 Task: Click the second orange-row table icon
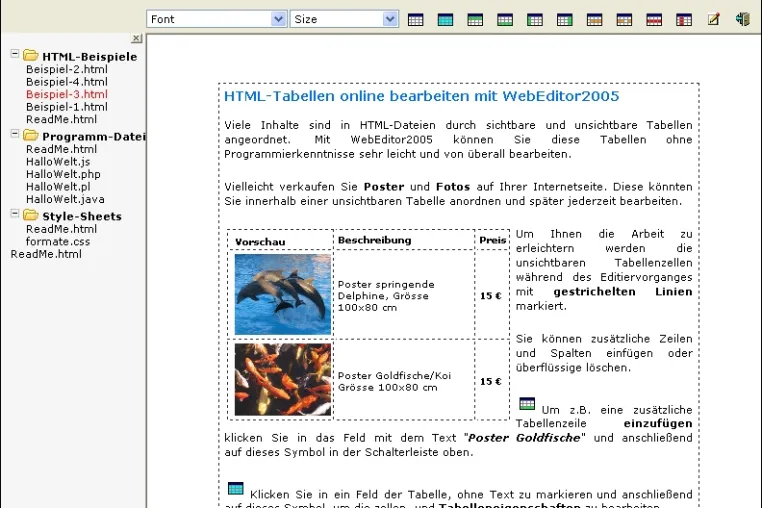[x=624, y=19]
